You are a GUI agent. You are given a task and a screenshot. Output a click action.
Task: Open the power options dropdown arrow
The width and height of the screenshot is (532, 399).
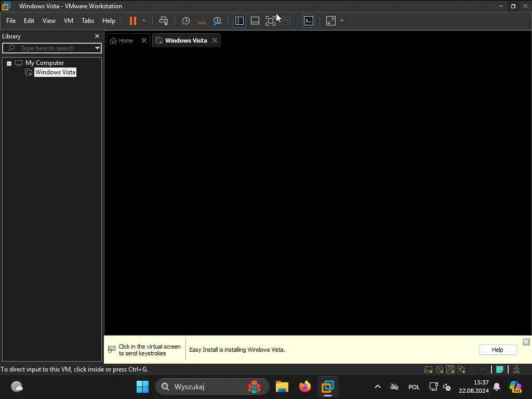(144, 21)
